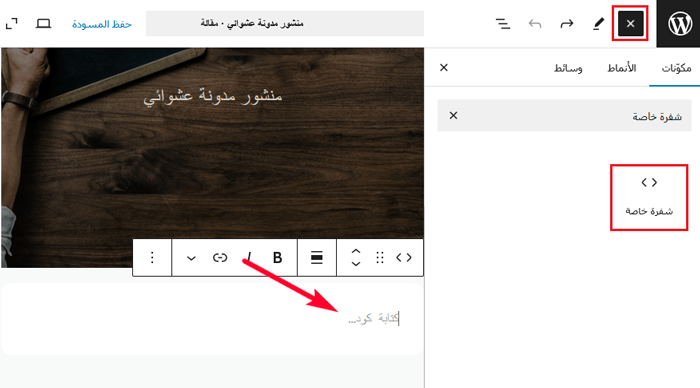Image resolution: width=700 pixels, height=388 pixels.
Task: Close the block inserter toggle
Action: (x=630, y=24)
